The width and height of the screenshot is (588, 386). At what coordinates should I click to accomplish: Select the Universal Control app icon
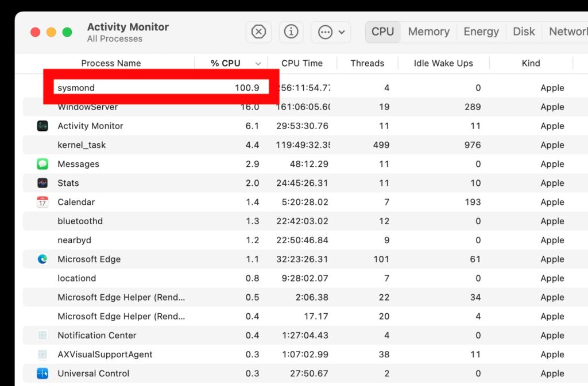tap(42, 373)
